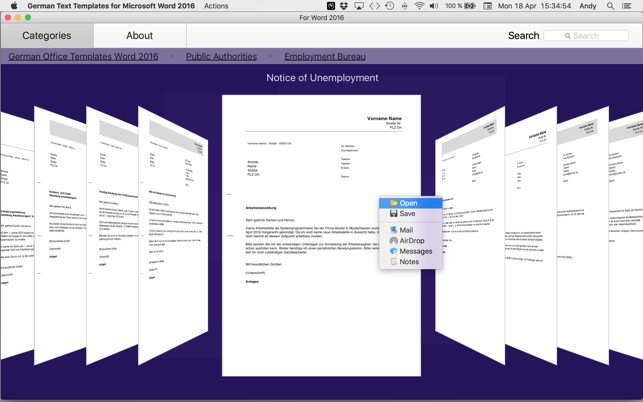Select the second template thumbnail left of center
643x402 pixels.
(112, 235)
